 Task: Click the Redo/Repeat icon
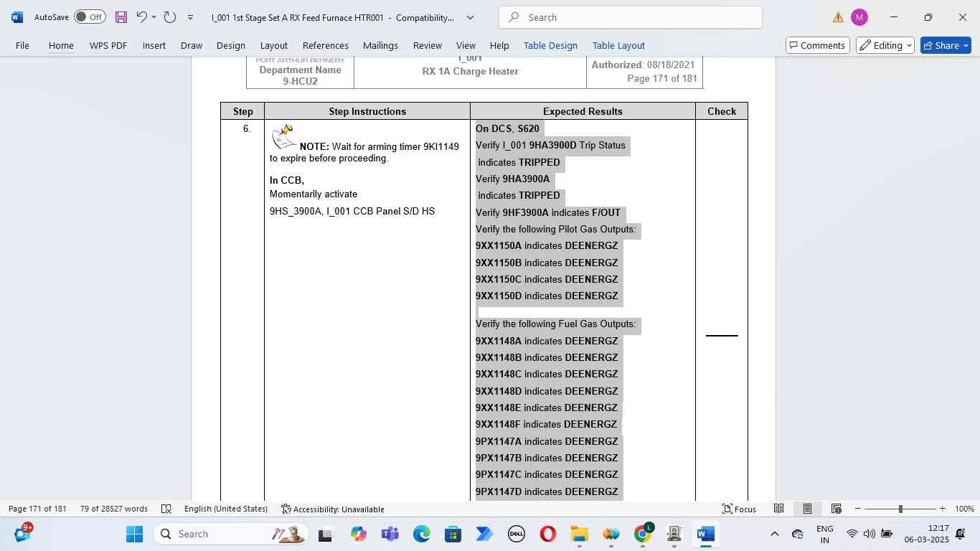tap(170, 17)
